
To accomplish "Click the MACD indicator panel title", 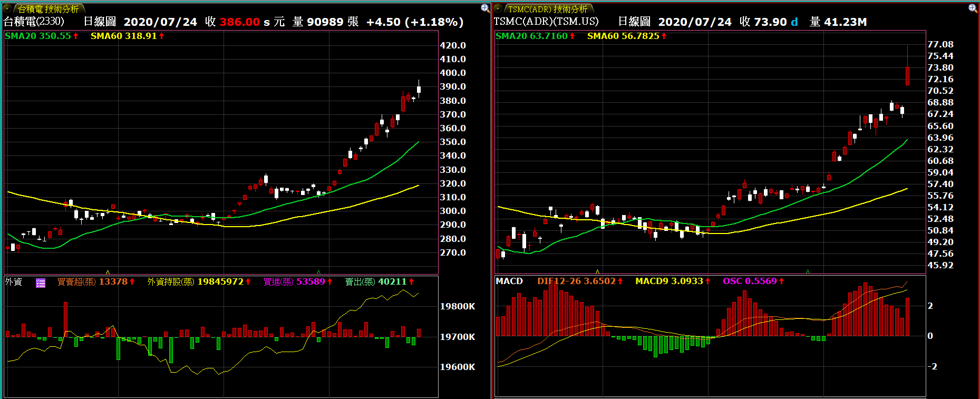I will click(509, 281).
